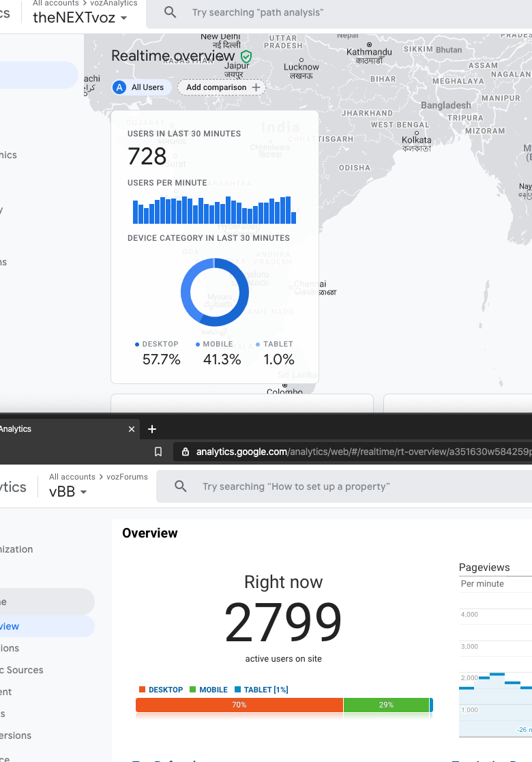Click orange DESKTOP legend swatch

tap(143, 689)
